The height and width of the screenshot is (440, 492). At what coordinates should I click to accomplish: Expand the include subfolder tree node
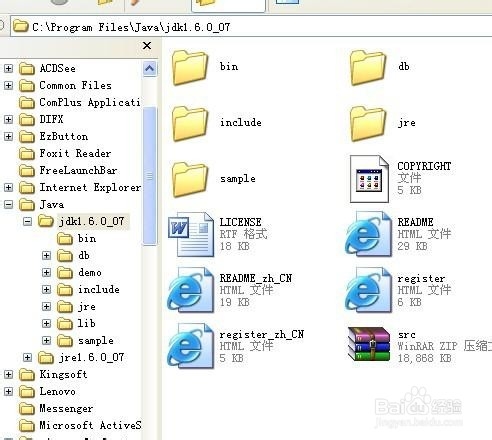[47, 290]
